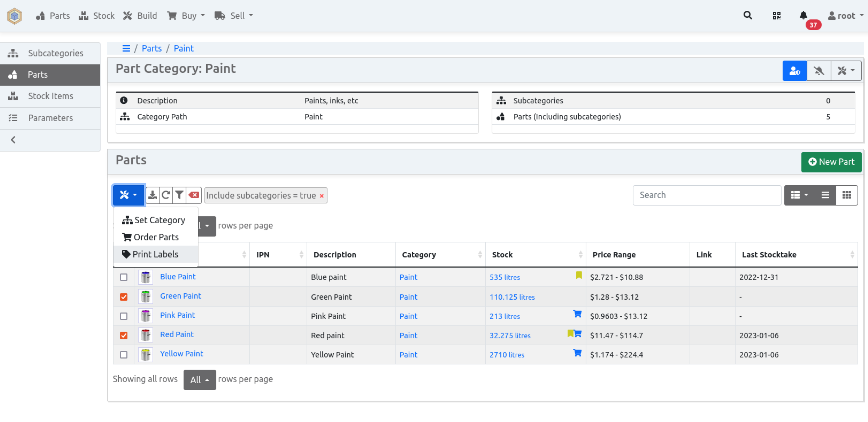The height and width of the screenshot is (422, 868).
Task: Tick the Yellow Paint selection checkbox
Action: [124, 355]
